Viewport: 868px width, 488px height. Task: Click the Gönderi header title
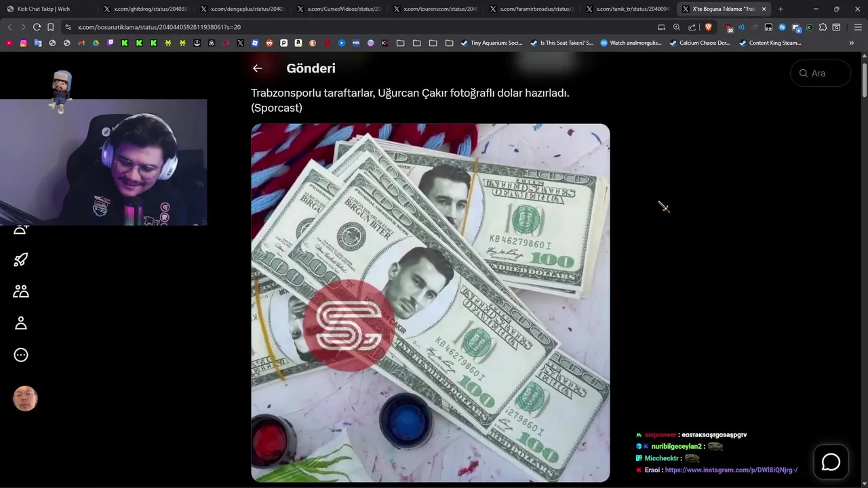coord(311,68)
